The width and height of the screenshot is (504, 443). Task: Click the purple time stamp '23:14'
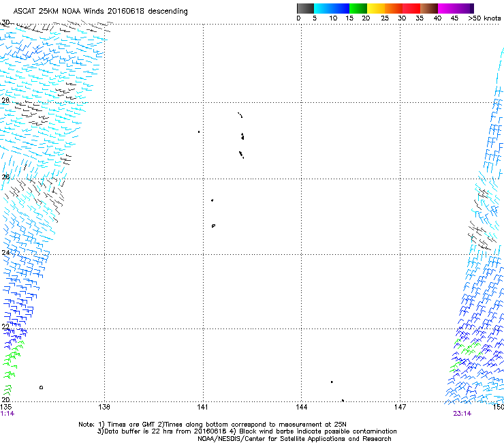tap(462, 414)
